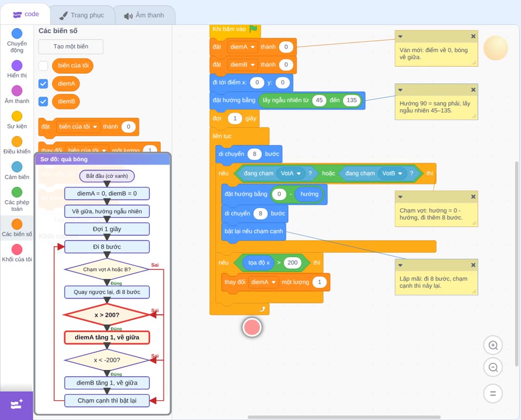Open diemA dropdown in 'thay đổi' block
The image size is (521, 420).
click(263, 282)
